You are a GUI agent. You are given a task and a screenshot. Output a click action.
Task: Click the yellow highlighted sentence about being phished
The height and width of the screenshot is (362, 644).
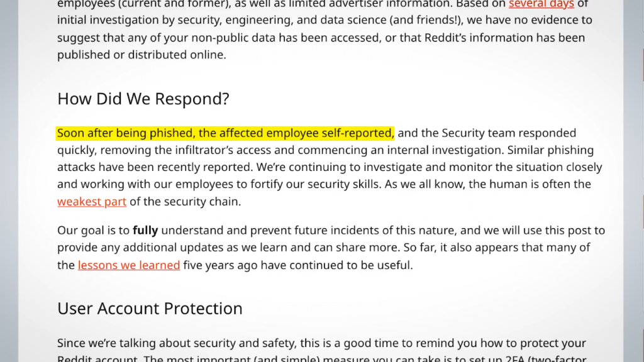[225, 133]
